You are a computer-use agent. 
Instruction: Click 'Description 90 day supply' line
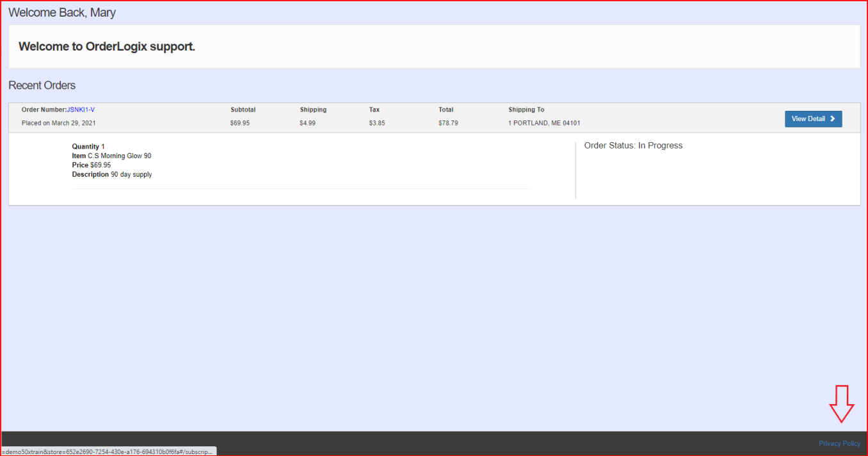(112, 174)
